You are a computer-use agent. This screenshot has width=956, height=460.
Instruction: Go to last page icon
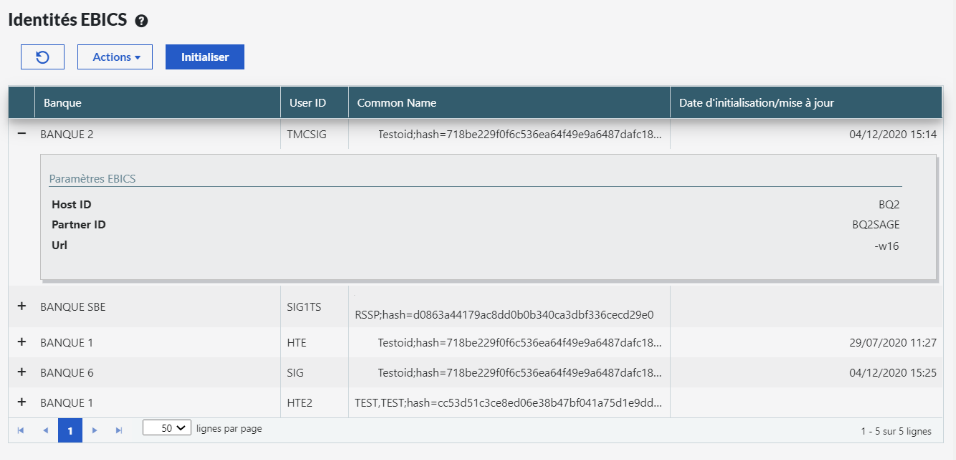coord(119,430)
